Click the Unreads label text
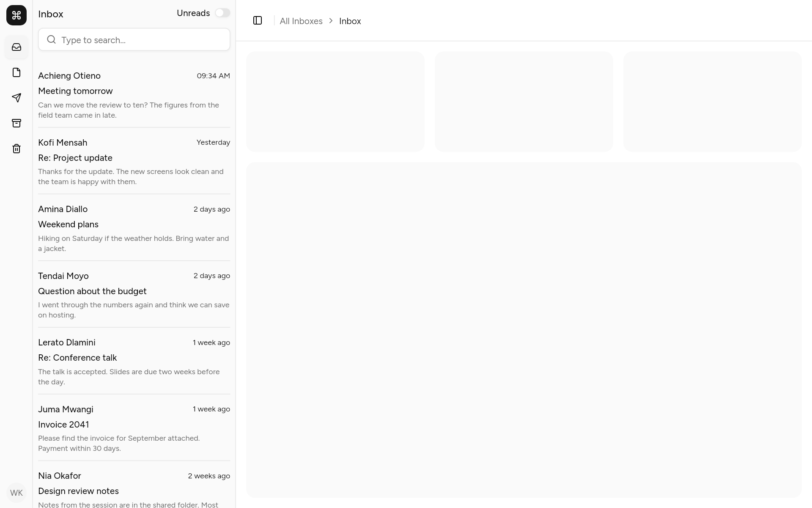The image size is (812, 508). pos(193,13)
